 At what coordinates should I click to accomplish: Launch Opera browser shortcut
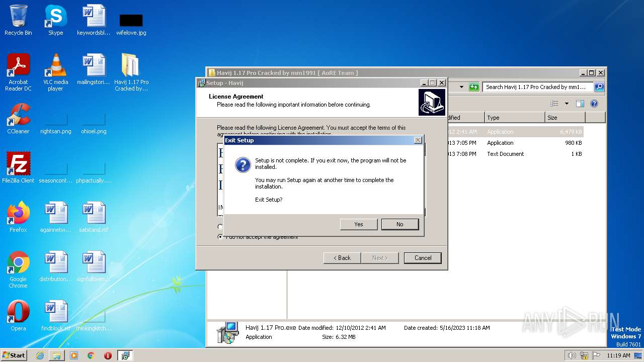coord(18,316)
